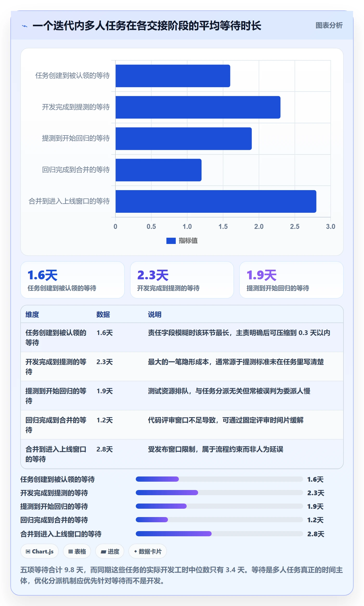This screenshot has height=606, width=364.
Task: Click the 进度 chip's bar icon
Action: [x=103, y=552]
